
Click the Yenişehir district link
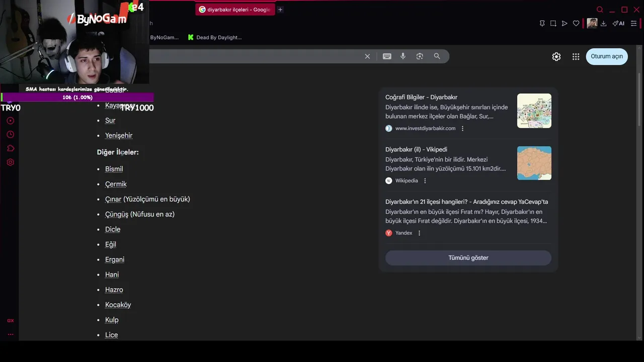point(119,136)
